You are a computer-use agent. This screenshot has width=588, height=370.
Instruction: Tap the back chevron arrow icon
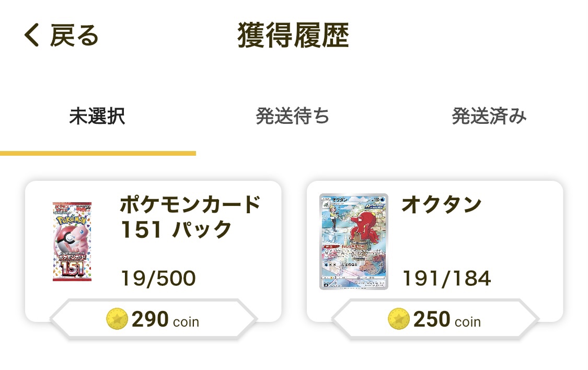tap(31, 35)
